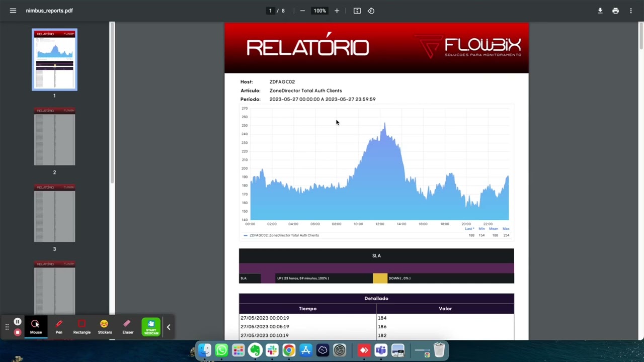Open Slack from the dock
644x362 pixels.
tap(272, 350)
